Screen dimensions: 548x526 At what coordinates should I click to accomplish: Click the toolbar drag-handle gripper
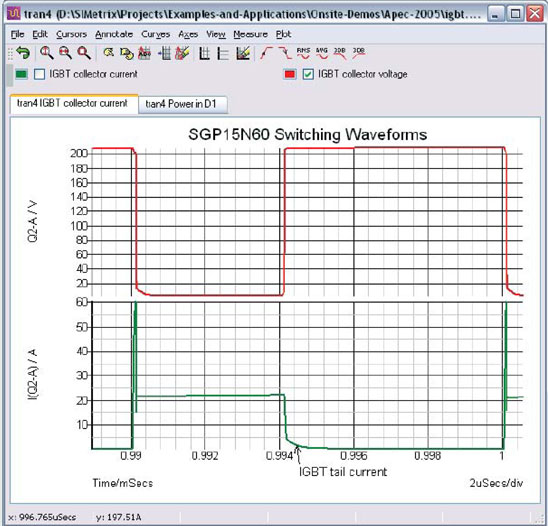[10, 53]
